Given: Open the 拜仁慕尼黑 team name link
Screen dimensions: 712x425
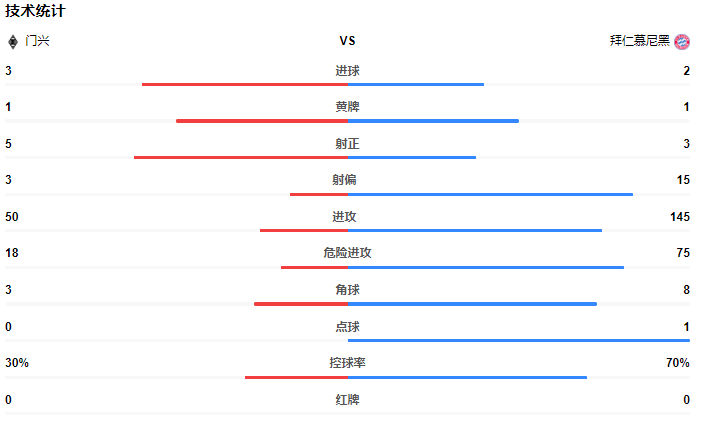Looking at the screenshot, I should pos(639,41).
